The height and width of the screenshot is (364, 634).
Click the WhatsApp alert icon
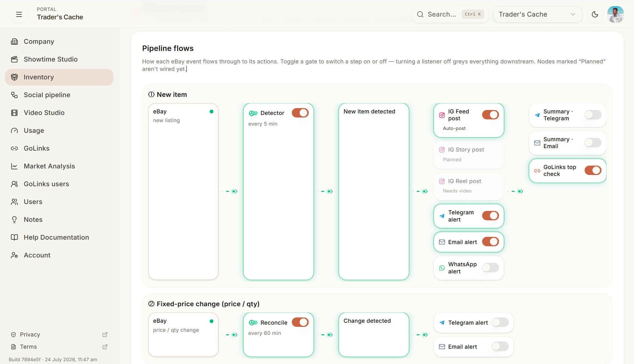pos(442,268)
